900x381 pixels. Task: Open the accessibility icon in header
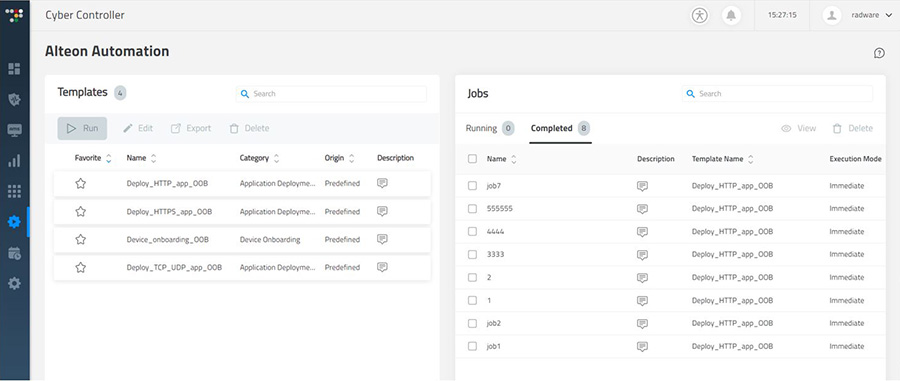(699, 15)
